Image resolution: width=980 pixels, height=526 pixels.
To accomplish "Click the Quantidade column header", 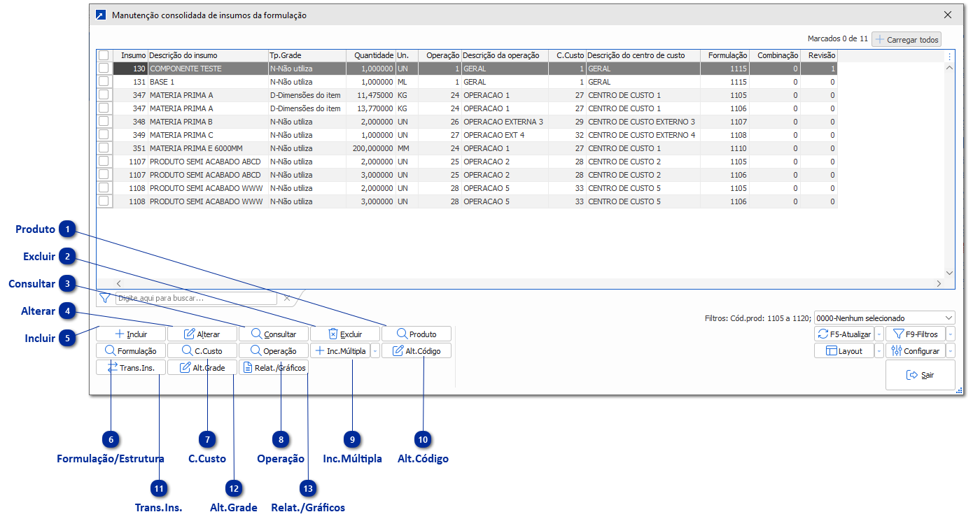I will pyautogui.click(x=373, y=55).
